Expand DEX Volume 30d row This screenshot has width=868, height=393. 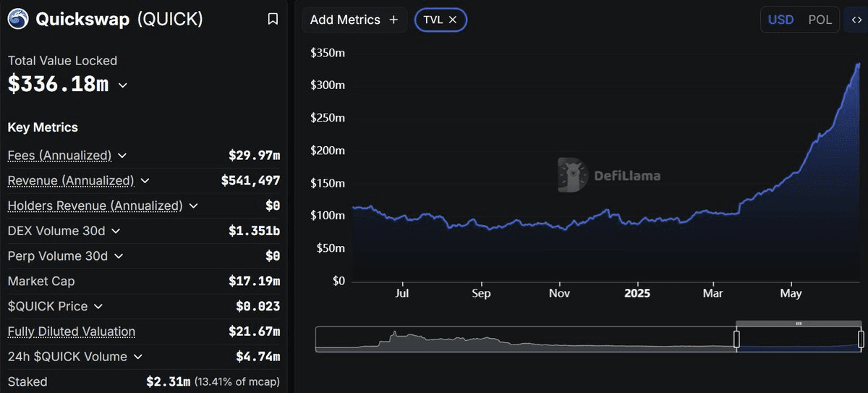point(116,231)
